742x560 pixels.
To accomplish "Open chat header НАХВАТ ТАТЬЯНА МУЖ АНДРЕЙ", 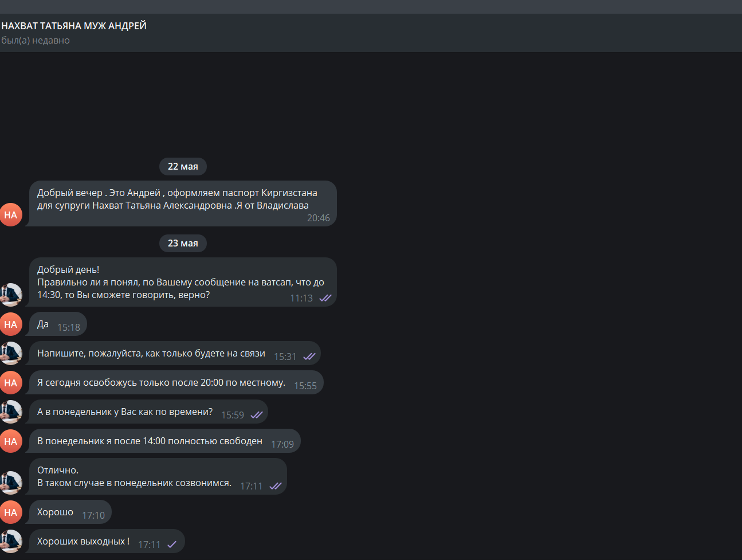I will point(74,26).
